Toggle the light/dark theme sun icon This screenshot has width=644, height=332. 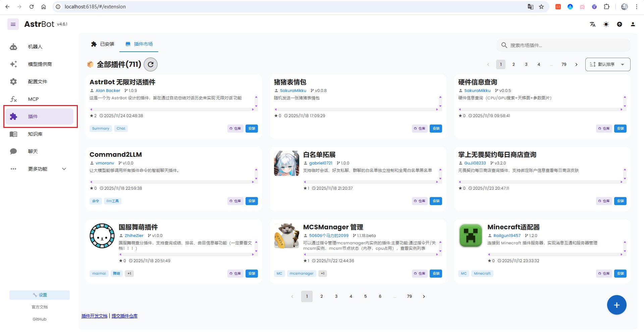tap(606, 24)
